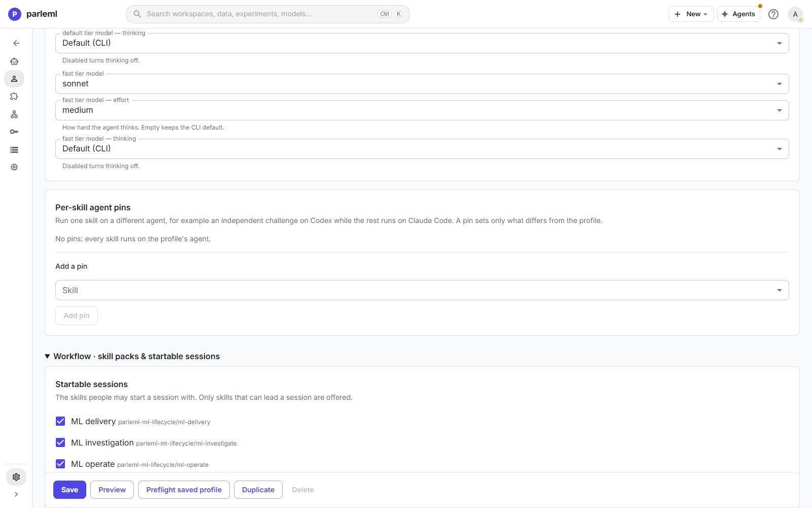Open fast tier model effort dropdown

pos(422,110)
